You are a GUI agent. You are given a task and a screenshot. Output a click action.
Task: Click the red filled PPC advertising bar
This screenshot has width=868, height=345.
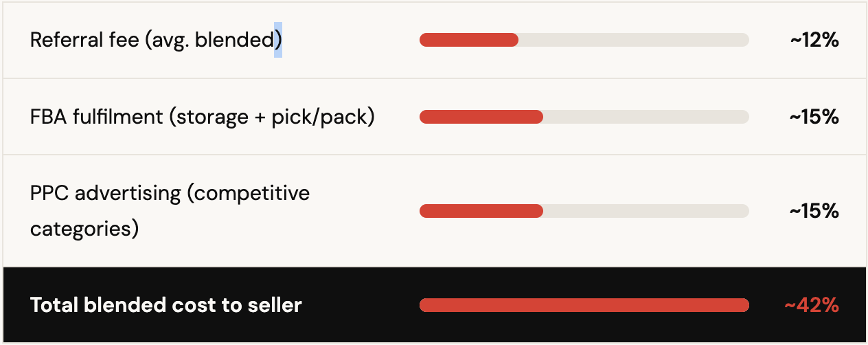(x=481, y=211)
